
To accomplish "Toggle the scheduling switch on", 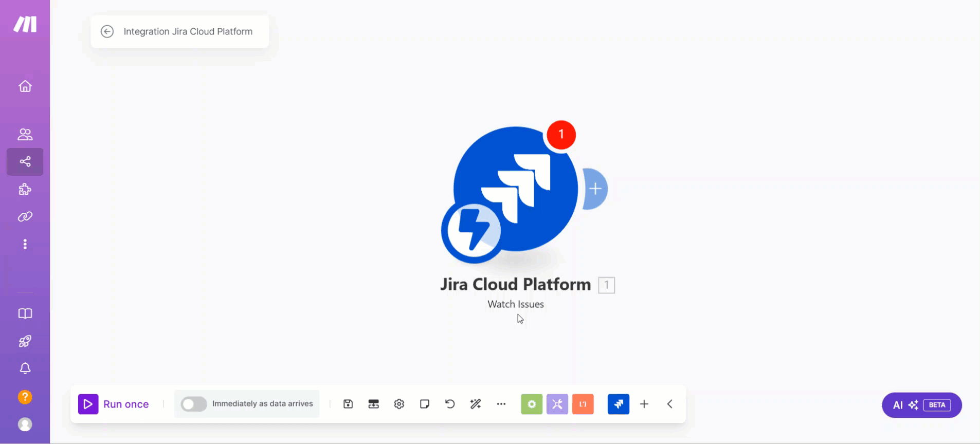I will [194, 404].
